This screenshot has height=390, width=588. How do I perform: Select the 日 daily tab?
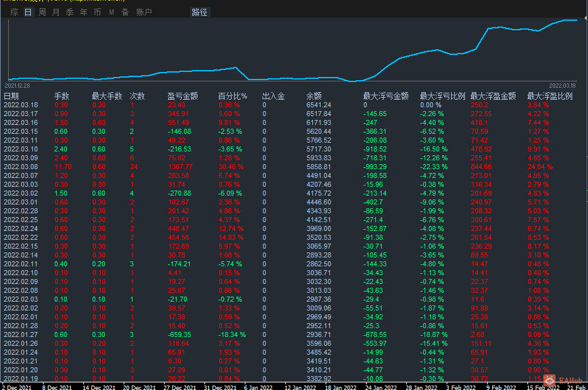(28, 13)
